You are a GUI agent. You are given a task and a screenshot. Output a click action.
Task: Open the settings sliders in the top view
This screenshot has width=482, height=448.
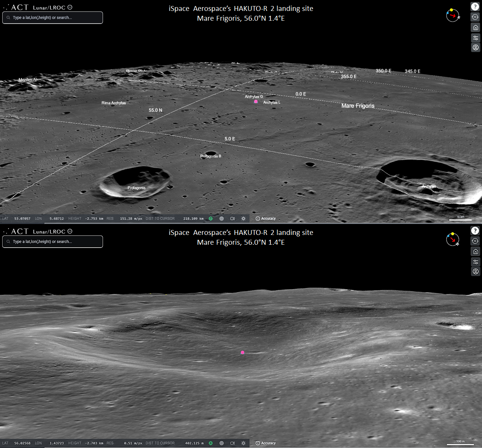tap(475, 38)
